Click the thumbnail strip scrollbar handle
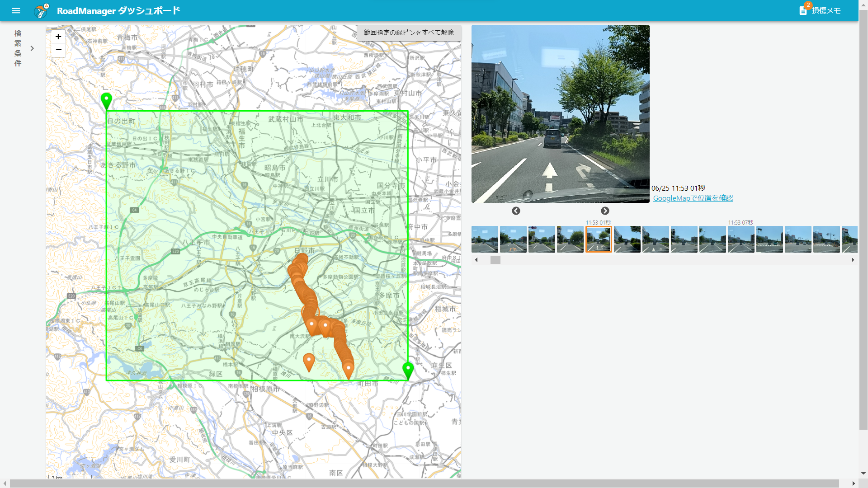868x488 pixels. tap(495, 260)
